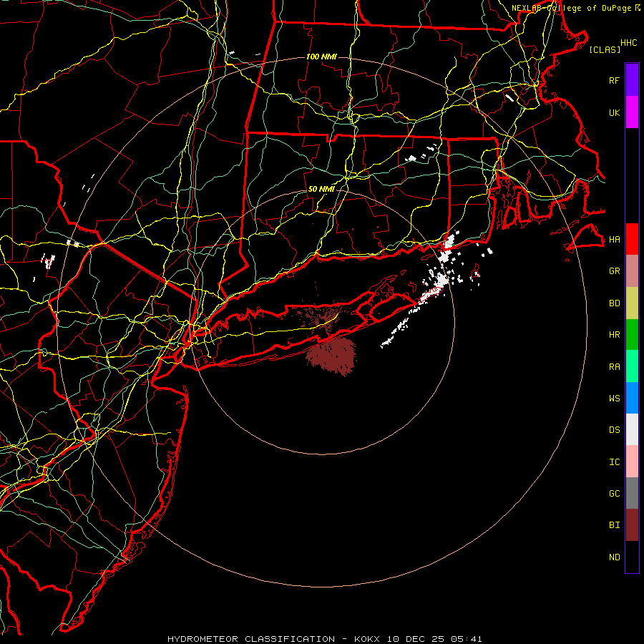Click the 'HHC' product code text
This screenshot has height=644, width=644.
pyautogui.click(x=628, y=43)
